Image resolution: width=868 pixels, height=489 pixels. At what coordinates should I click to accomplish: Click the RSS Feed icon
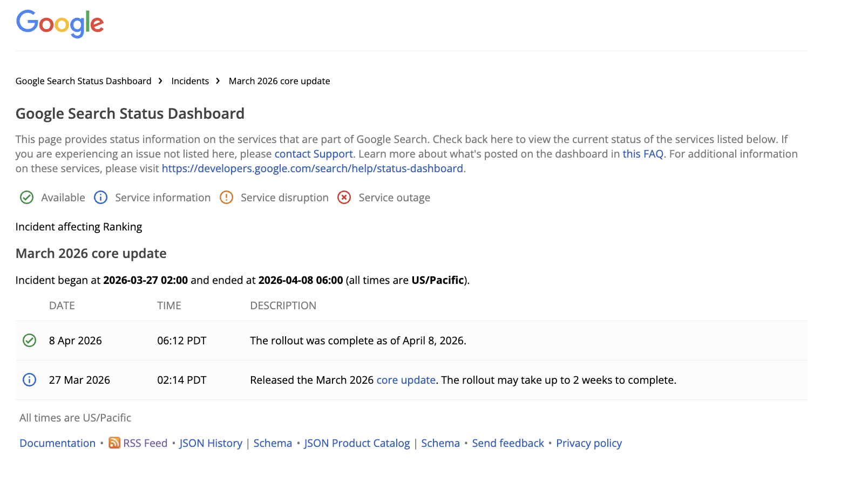pos(114,443)
